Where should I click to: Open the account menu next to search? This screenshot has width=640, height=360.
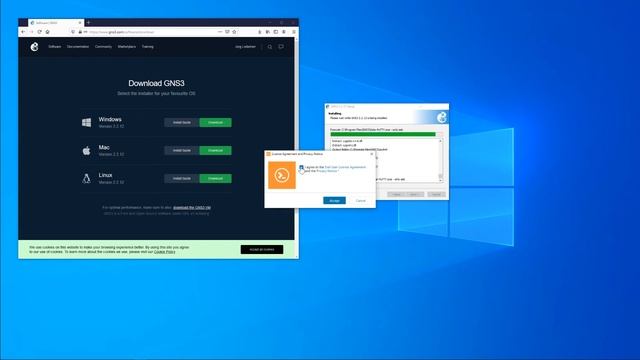245,47
